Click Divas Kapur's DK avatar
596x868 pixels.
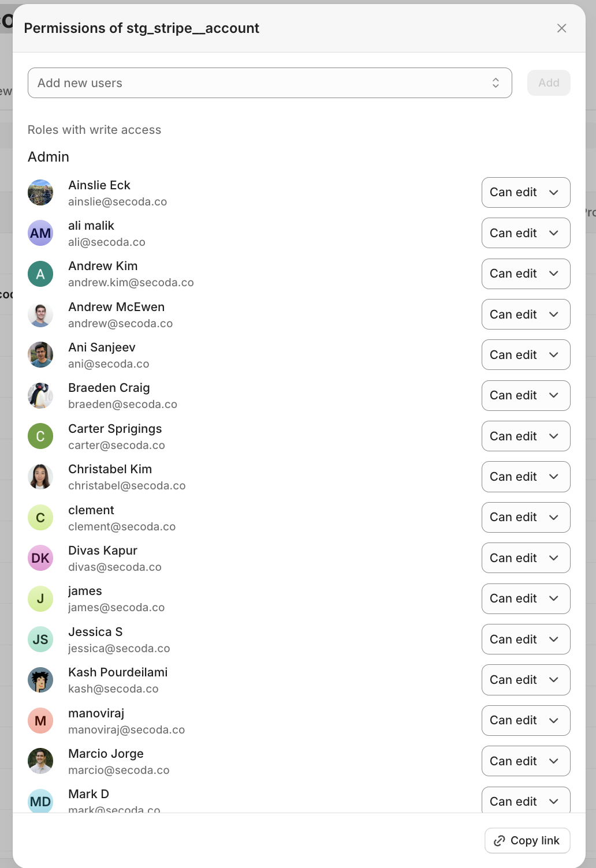pos(40,558)
